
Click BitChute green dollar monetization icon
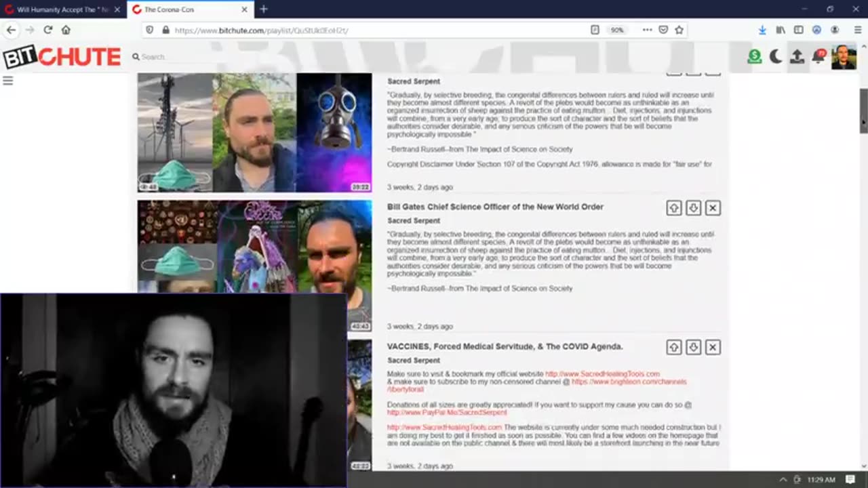(x=754, y=57)
